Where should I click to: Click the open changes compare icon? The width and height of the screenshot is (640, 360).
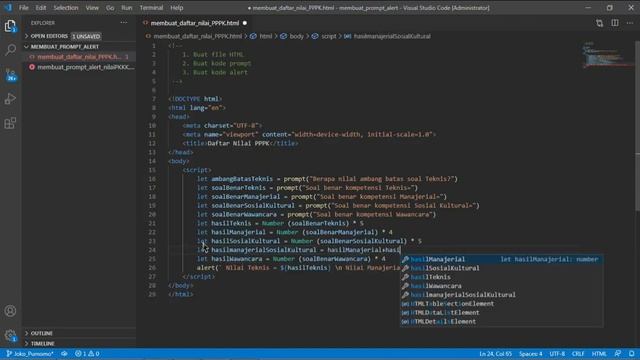599,23
